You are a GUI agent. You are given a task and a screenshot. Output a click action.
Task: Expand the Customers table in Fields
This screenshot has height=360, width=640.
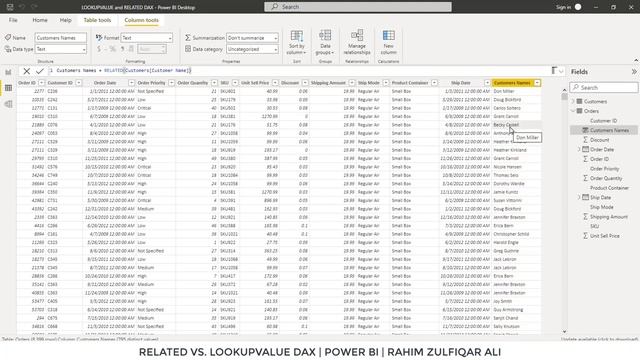pyautogui.click(x=573, y=101)
